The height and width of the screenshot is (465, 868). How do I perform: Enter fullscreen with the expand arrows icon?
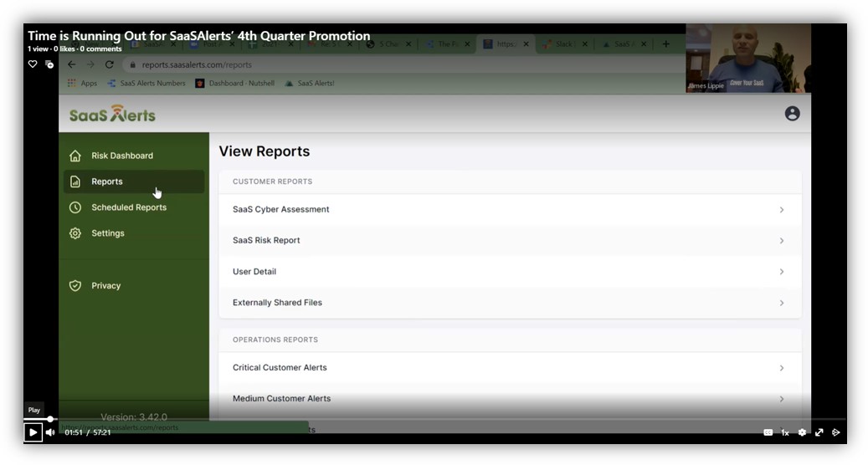pos(819,432)
